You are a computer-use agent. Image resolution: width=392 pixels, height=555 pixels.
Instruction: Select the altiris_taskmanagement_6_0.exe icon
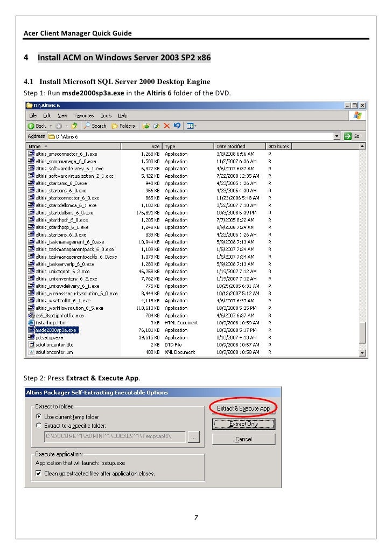click(x=31, y=242)
